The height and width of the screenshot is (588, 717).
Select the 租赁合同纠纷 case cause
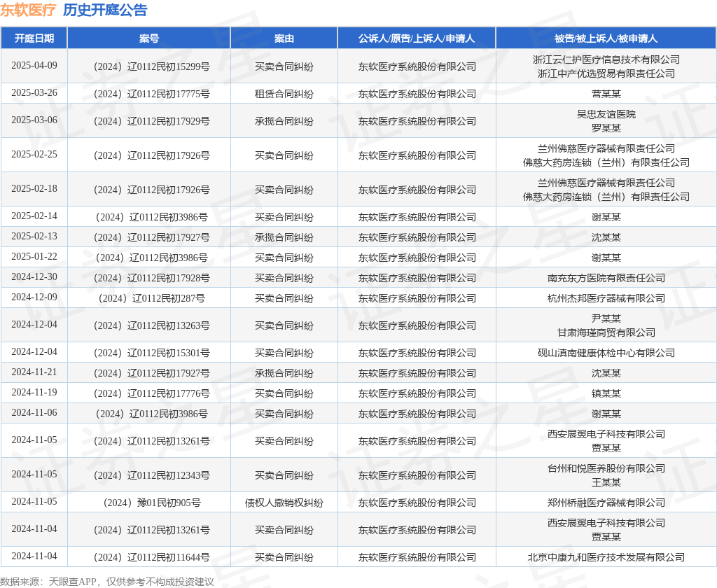point(284,94)
